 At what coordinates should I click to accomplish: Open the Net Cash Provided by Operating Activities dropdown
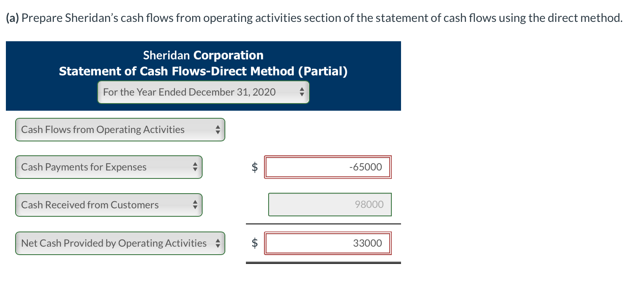tap(120, 243)
